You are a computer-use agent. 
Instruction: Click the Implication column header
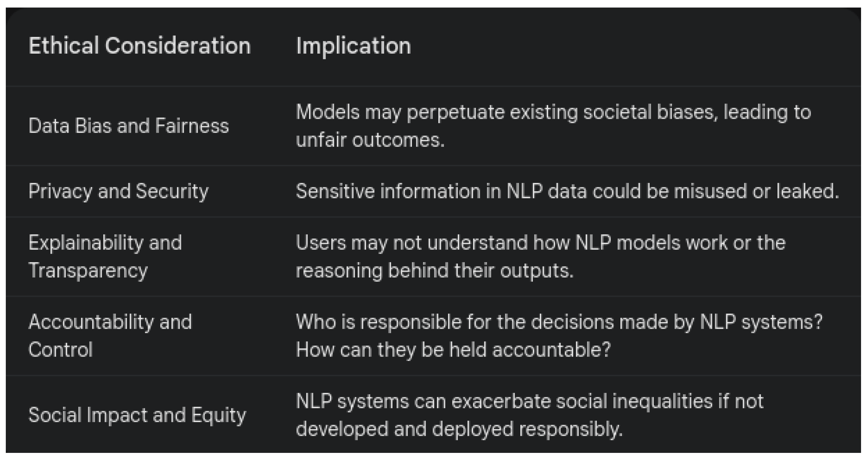coord(353,46)
